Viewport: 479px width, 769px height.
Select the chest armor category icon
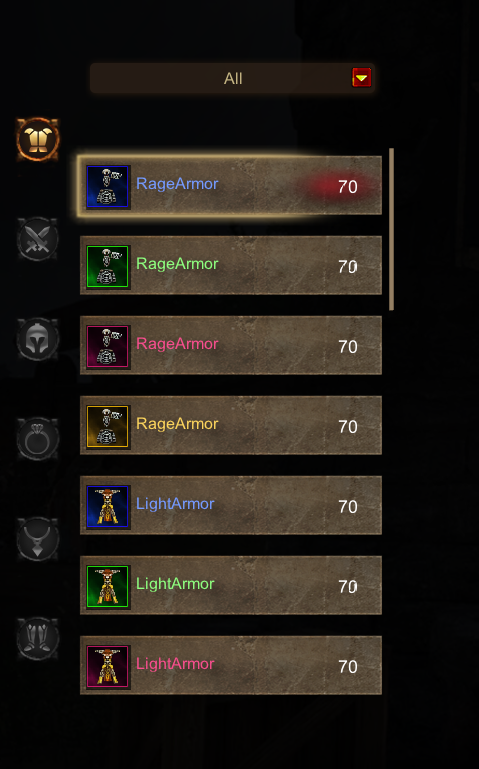pos(38,139)
